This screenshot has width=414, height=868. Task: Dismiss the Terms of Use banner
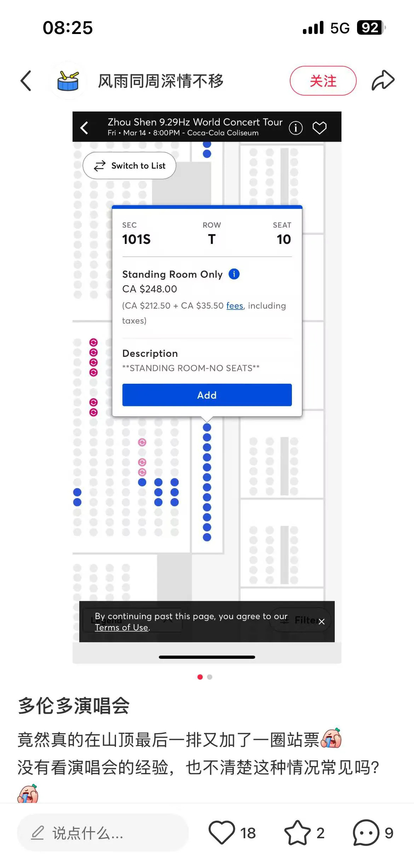tap(321, 622)
